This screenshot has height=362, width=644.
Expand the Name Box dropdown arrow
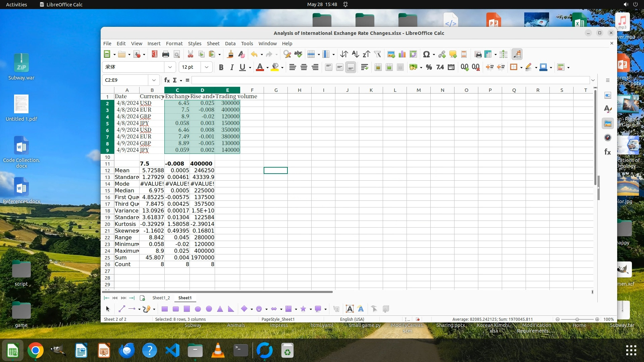click(x=154, y=80)
